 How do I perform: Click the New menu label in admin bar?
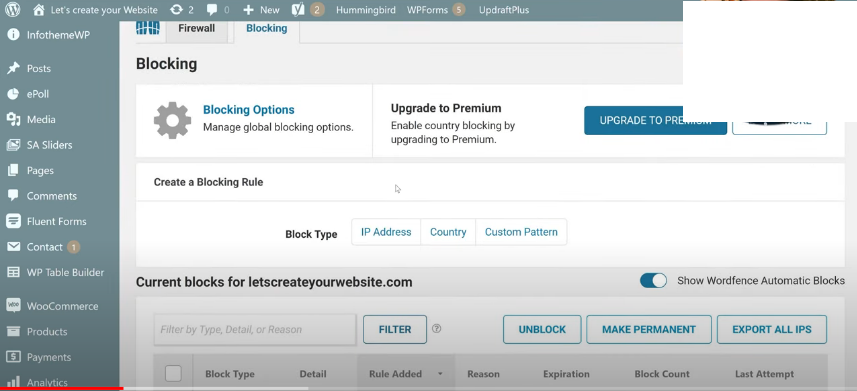coord(269,10)
